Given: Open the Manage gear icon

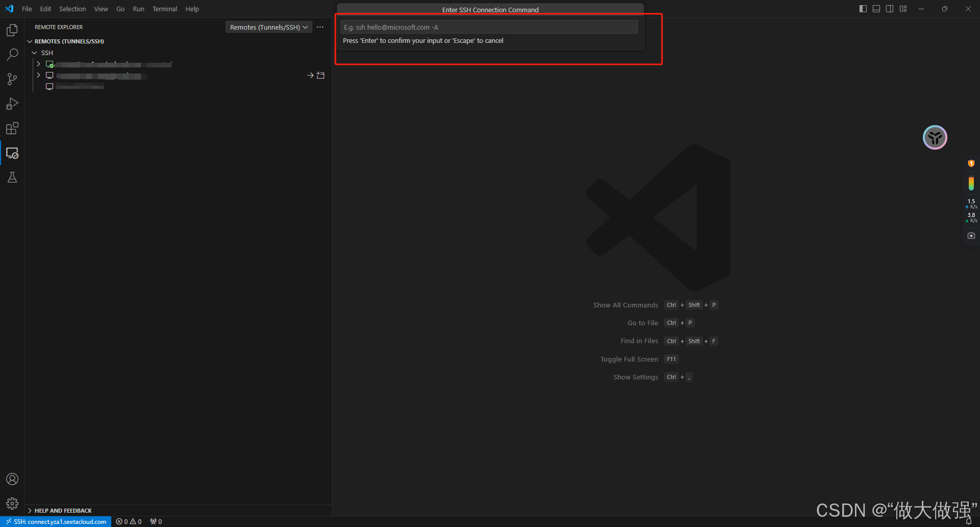Looking at the screenshot, I should click(12, 504).
